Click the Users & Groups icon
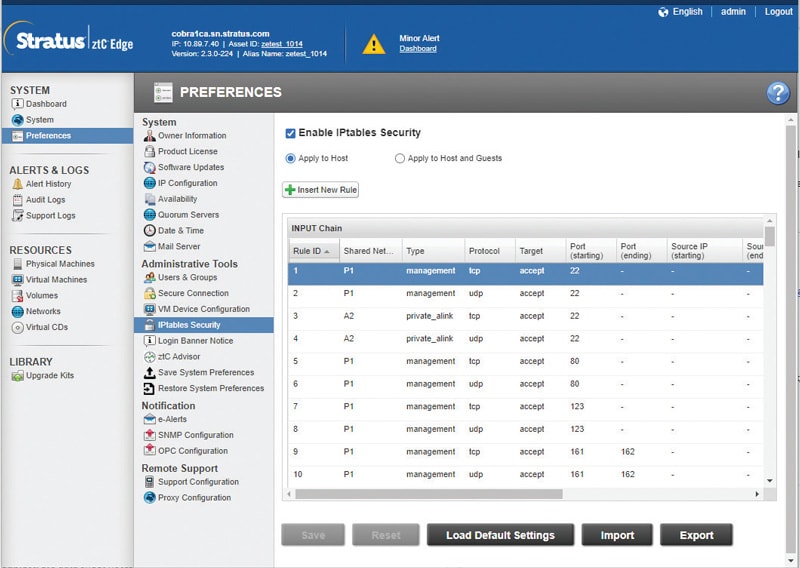Viewport: 800px width, 568px height. 149,278
